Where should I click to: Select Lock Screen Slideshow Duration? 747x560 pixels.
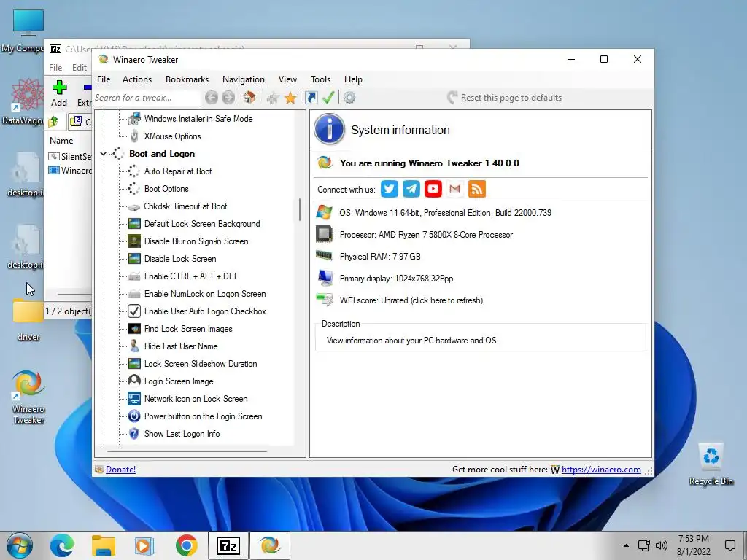pyautogui.click(x=201, y=364)
